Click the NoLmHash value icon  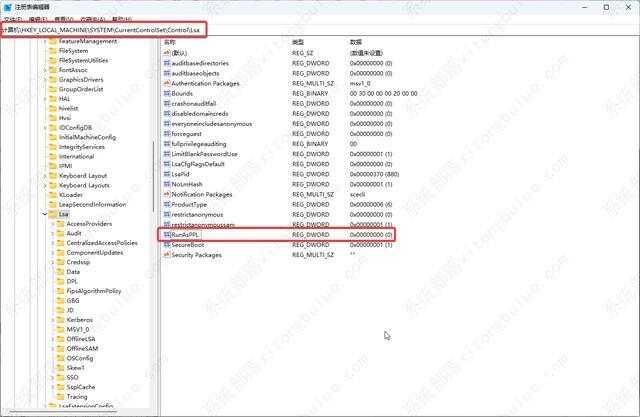click(x=167, y=184)
